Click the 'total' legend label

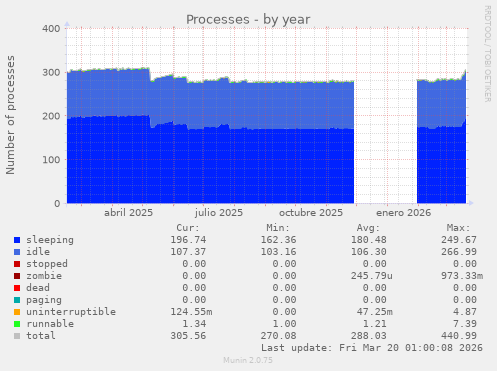click(x=41, y=336)
